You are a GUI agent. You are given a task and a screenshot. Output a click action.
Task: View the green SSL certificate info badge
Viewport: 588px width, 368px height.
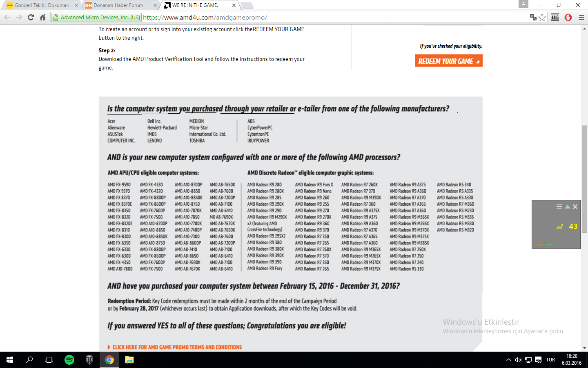coord(96,17)
